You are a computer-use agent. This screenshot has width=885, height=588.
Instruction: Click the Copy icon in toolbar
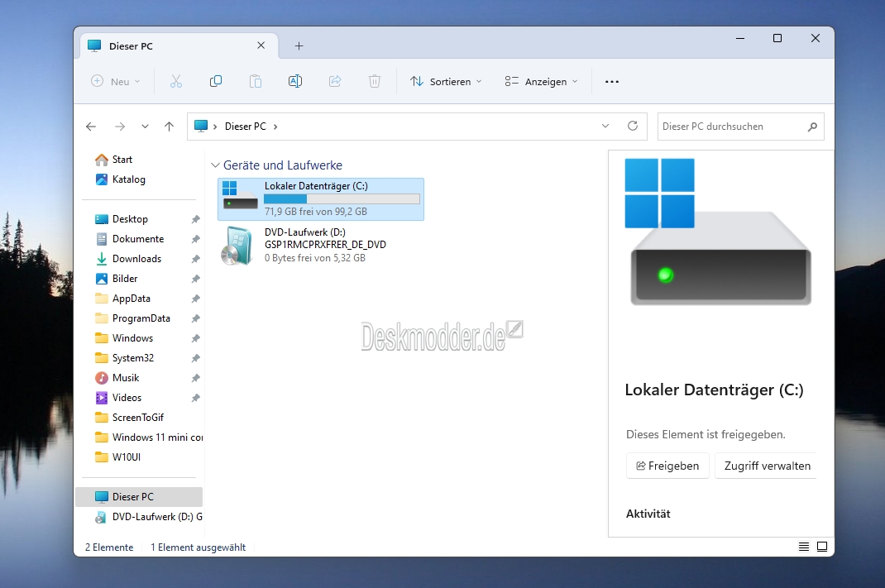216,81
